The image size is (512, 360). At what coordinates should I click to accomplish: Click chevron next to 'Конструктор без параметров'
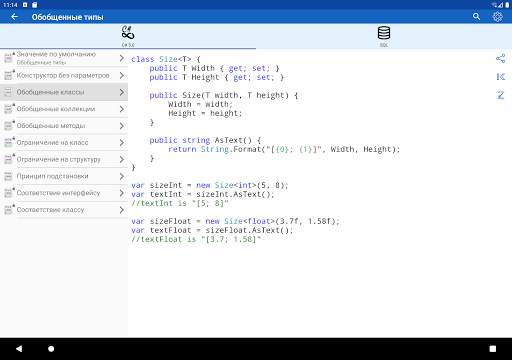(122, 75)
